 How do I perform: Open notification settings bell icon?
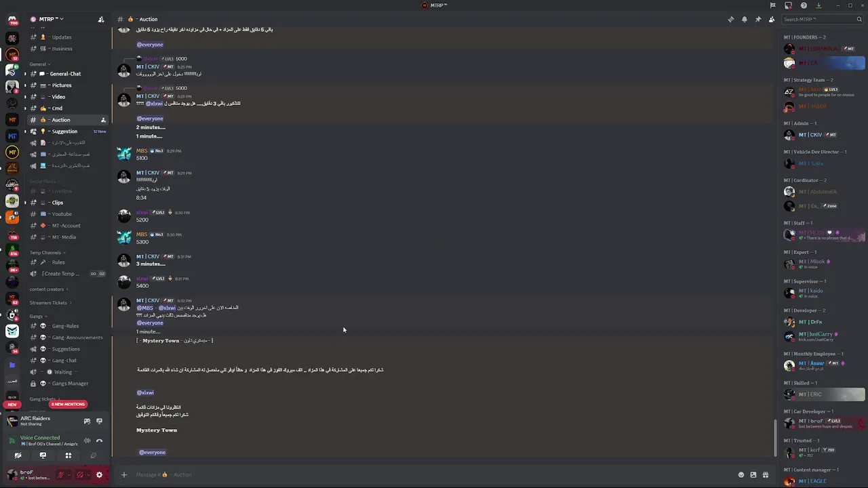point(744,20)
